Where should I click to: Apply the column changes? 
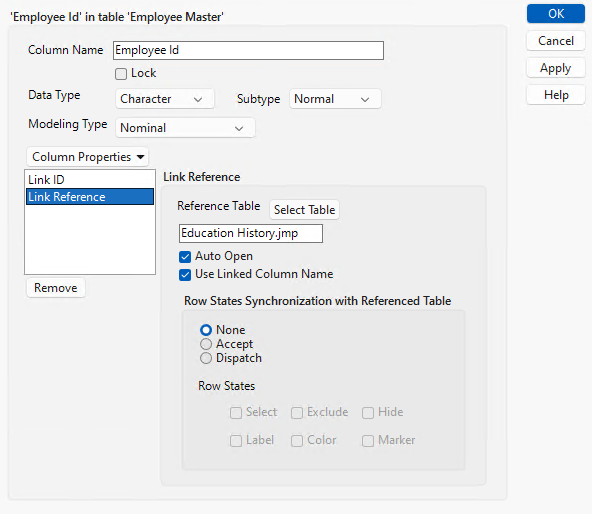pos(555,68)
